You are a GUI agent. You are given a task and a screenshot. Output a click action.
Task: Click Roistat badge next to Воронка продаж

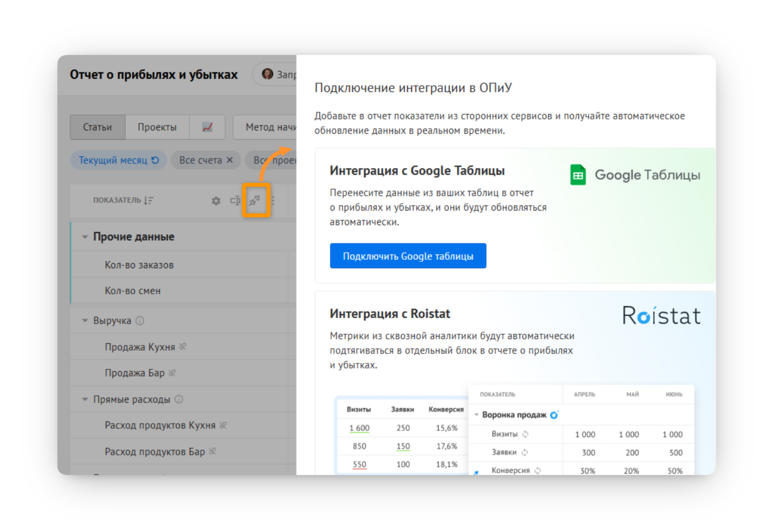pos(554,415)
